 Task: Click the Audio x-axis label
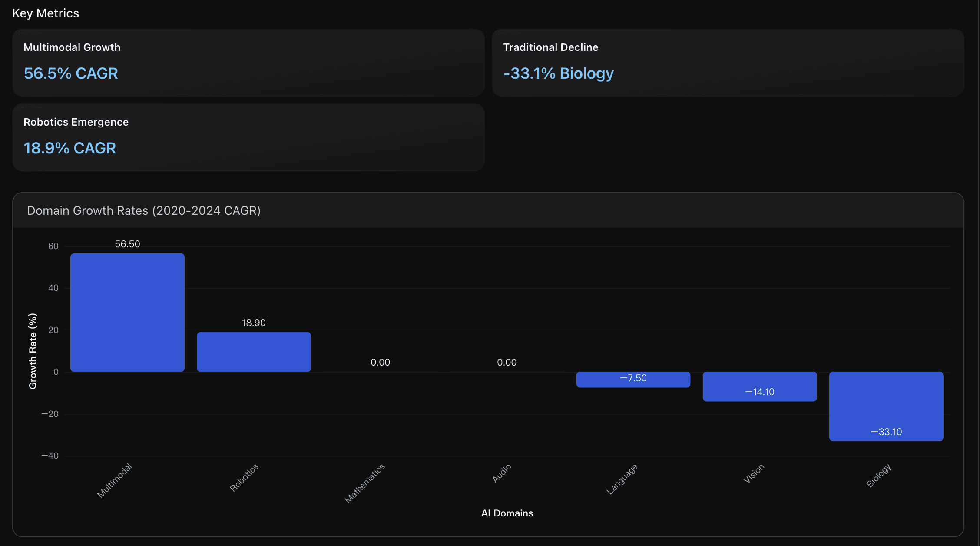pos(502,473)
